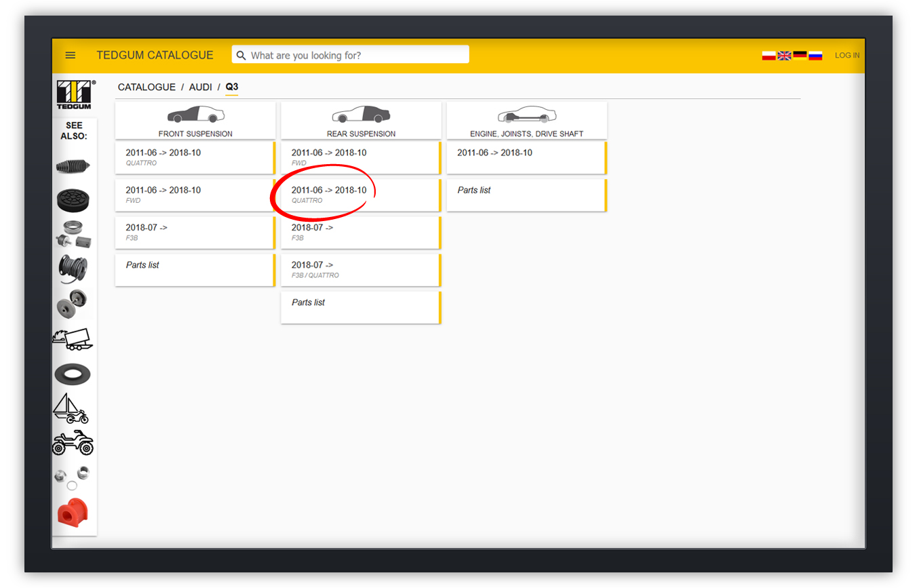Click the TEDGUM logo
Image resolution: width=917 pixels, height=588 pixels.
coord(75,95)
